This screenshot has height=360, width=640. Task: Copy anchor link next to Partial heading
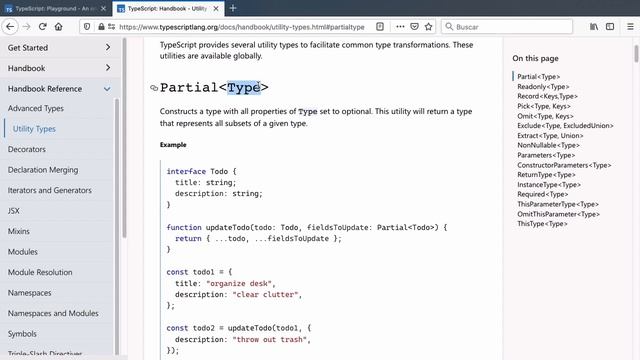pos(154,88)
